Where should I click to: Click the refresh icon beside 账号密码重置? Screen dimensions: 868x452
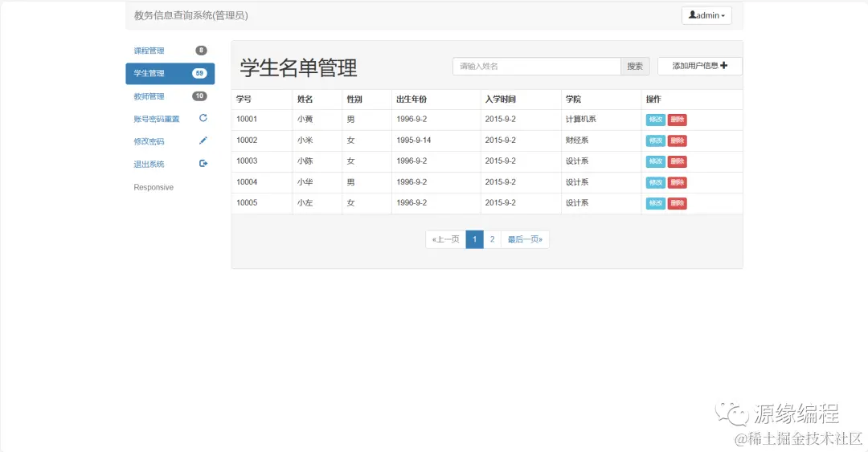click(x=203, y=118)
